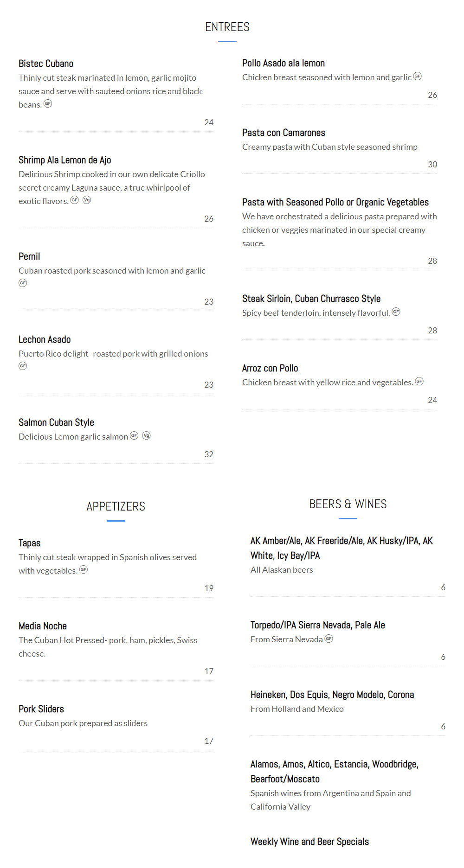
Task: Click the APPETIZERS section heading
Action: tap(116, 506)
